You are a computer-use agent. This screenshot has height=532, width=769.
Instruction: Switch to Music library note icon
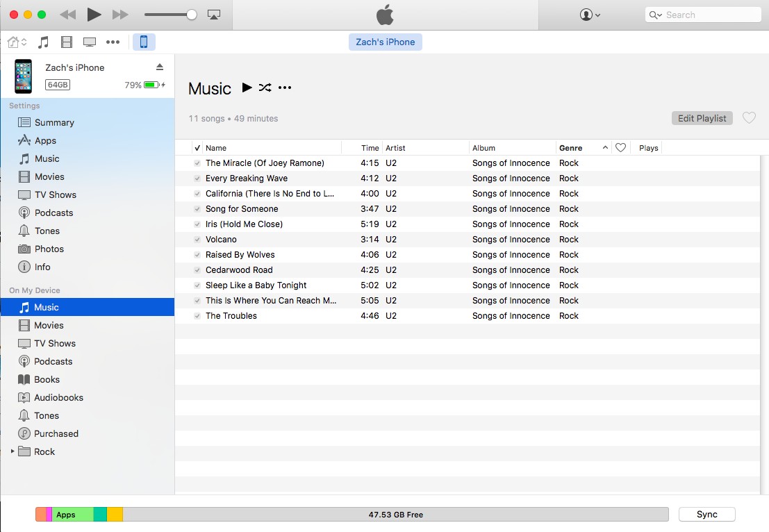(43, 42)
